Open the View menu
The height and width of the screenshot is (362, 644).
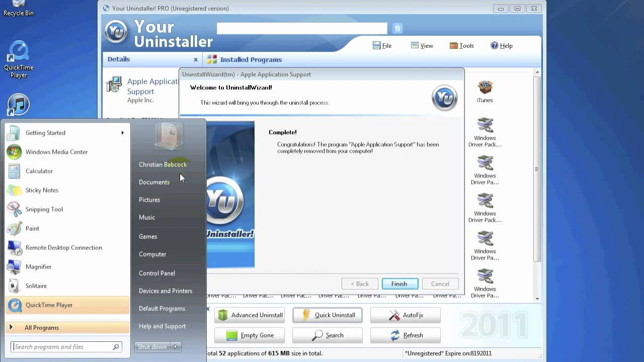point(422,45)
